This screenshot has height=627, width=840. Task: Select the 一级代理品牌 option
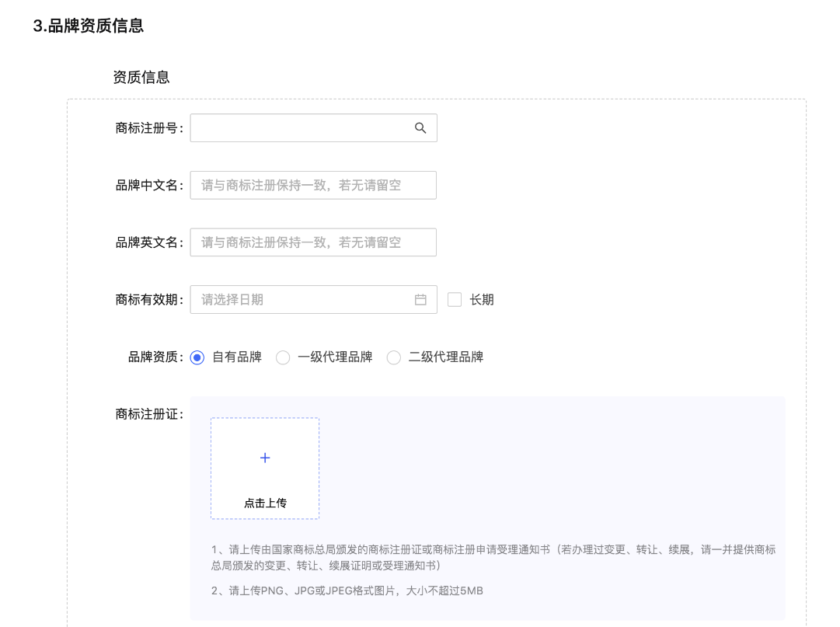[x=283, y=357]
